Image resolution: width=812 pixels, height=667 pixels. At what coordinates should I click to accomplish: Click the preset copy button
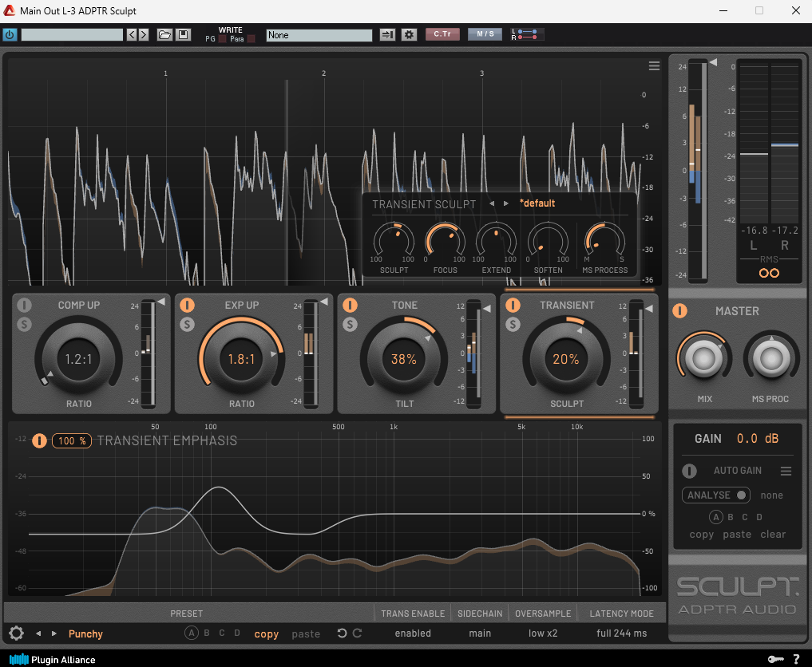click(x=266, y=633)
